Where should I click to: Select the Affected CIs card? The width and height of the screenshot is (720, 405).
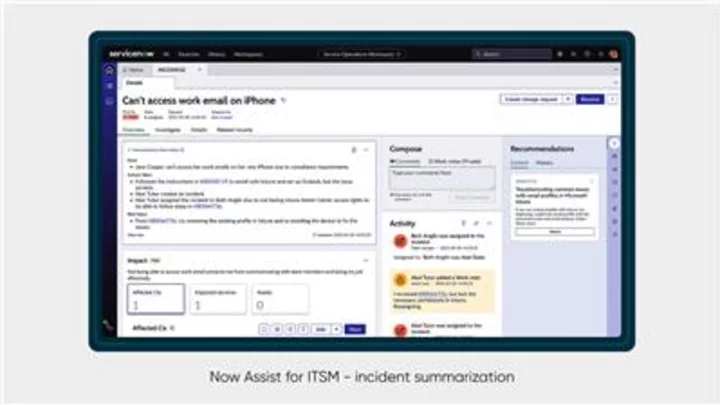click(156, 299)
